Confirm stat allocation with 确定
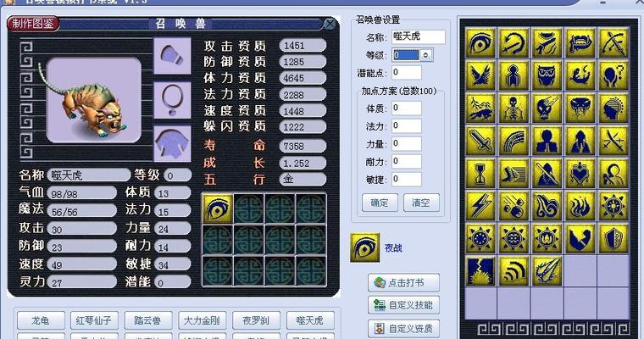The image size is (644, 339). coord(380,203)
